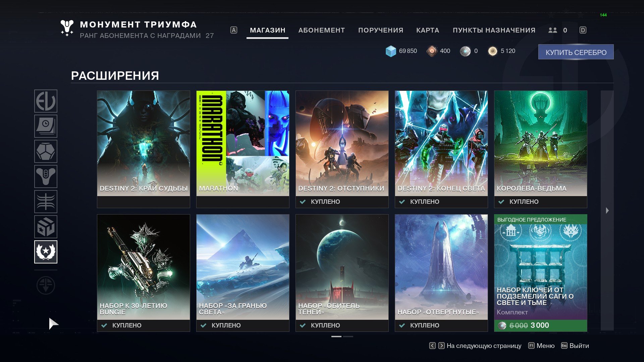This screenshot has height=362, width=644.
Task: Click the round download-arrow icon below sidebar
Action: [46, 285]
